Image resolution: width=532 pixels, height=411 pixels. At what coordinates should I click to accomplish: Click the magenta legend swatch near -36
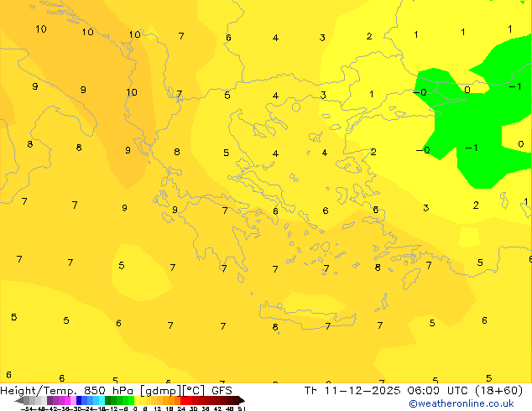(x=67, y=400)
